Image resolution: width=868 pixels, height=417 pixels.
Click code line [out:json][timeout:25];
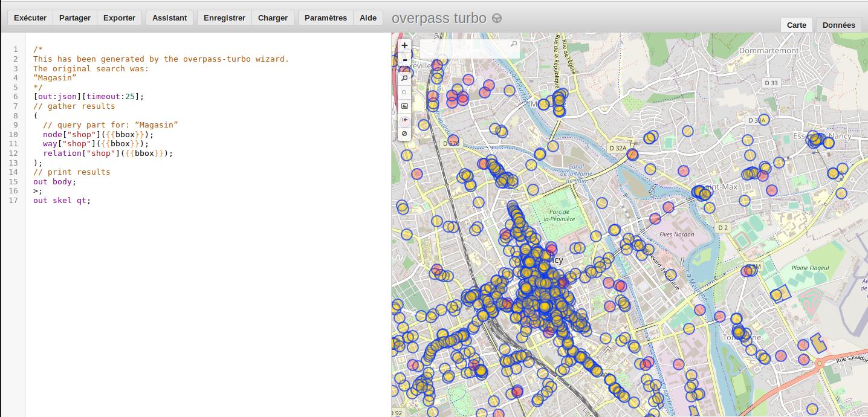point(89,97)
